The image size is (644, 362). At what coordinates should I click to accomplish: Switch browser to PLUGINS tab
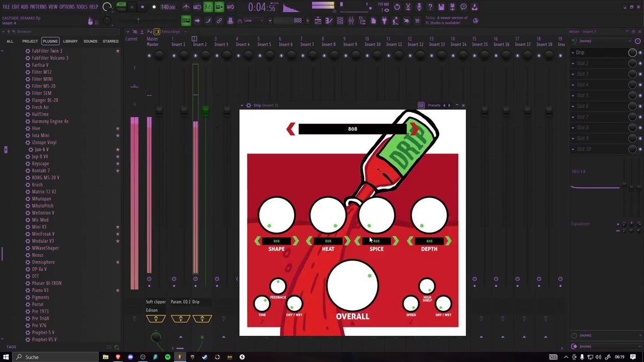[x=50, y=41]
